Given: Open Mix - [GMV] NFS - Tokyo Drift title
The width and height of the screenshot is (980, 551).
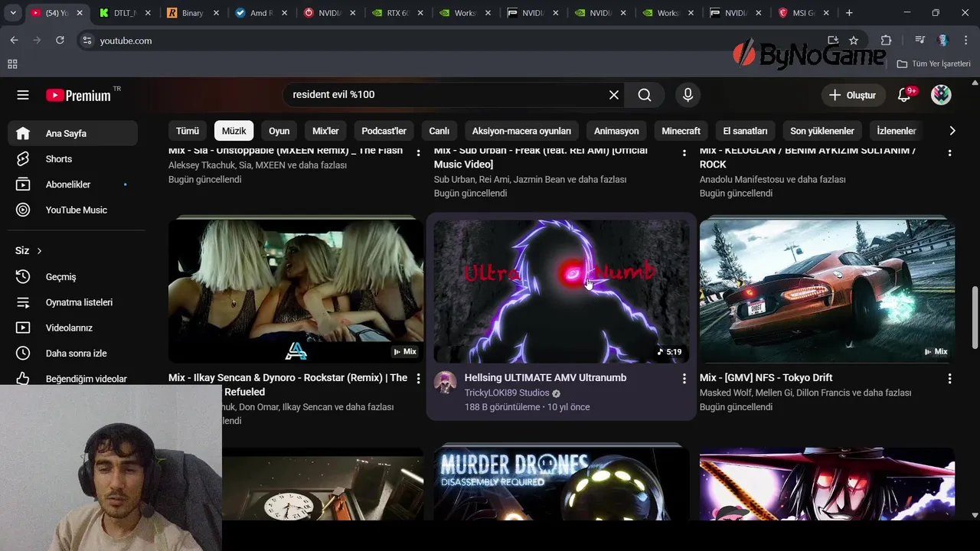Looking at the screenshot, I should pos(766,378).
